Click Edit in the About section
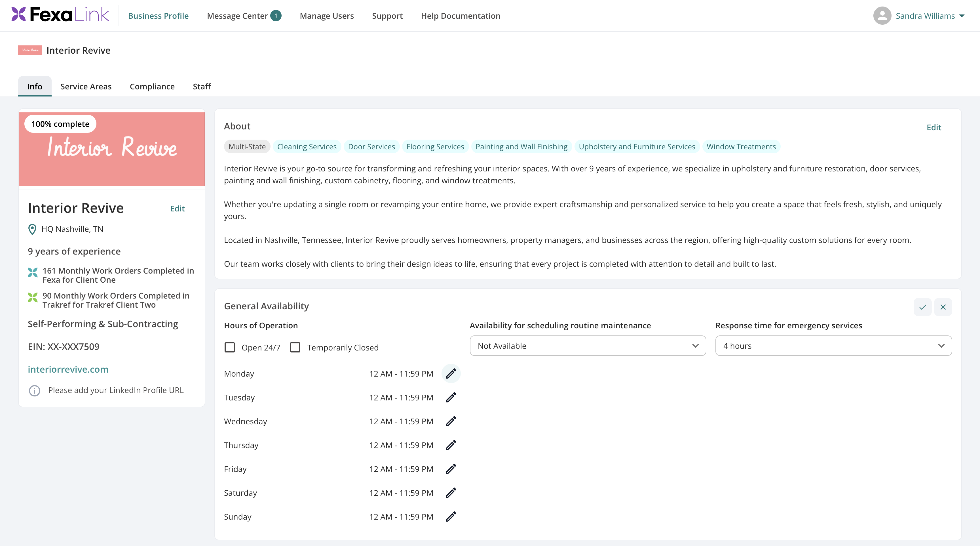This screenshot has width=980, height=546. (x=933, y=127)
